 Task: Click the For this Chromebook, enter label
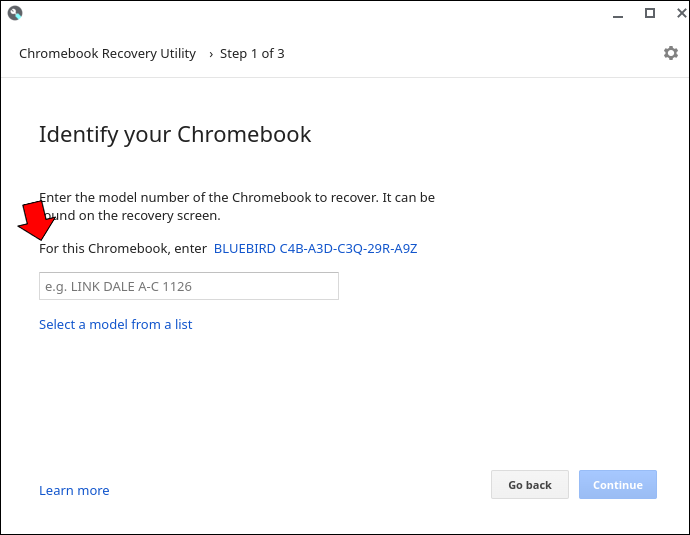coord(123,249)
